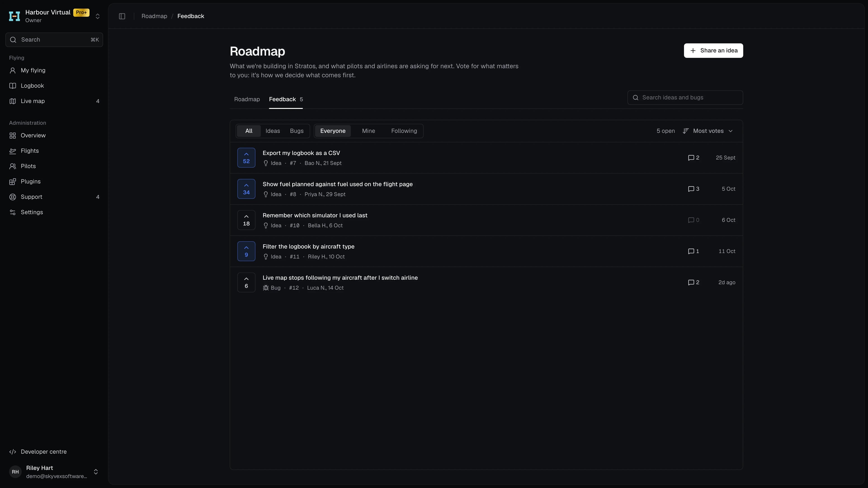Focus the Search ideas and bugs field

tap(685, 98)
